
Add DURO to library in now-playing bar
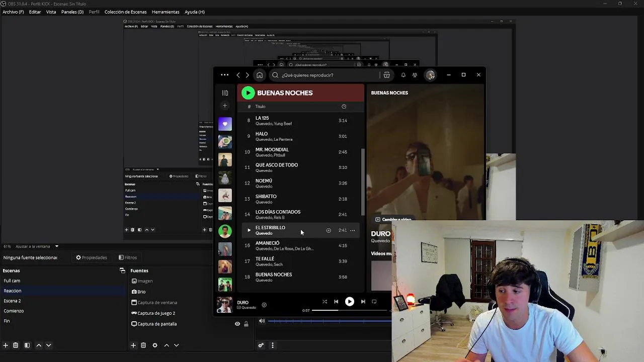(264, 305)
